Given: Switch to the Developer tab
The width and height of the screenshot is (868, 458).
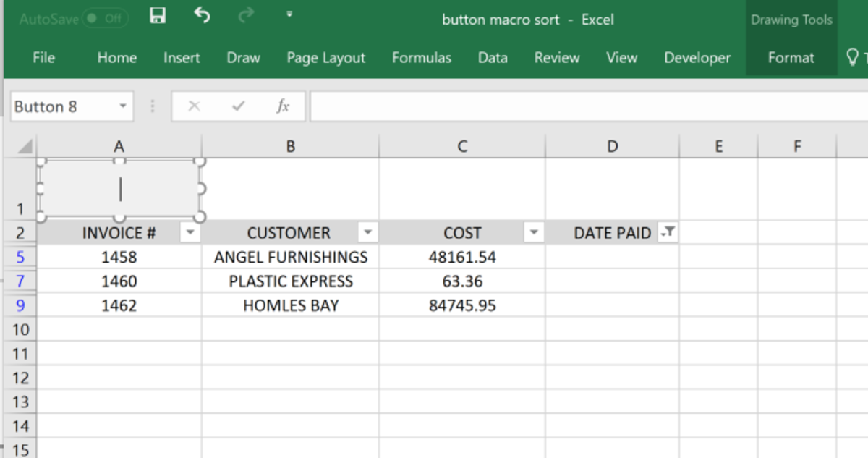Looking at the screenshot, I should pyautogui.click(x=697, y=58).
